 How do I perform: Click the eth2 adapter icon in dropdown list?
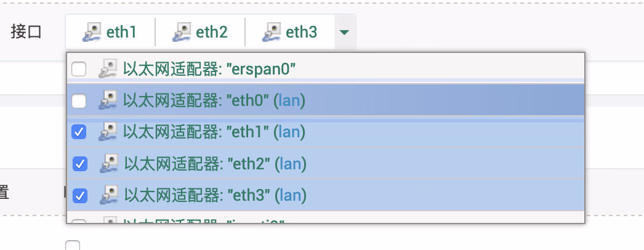click(107, 163)
